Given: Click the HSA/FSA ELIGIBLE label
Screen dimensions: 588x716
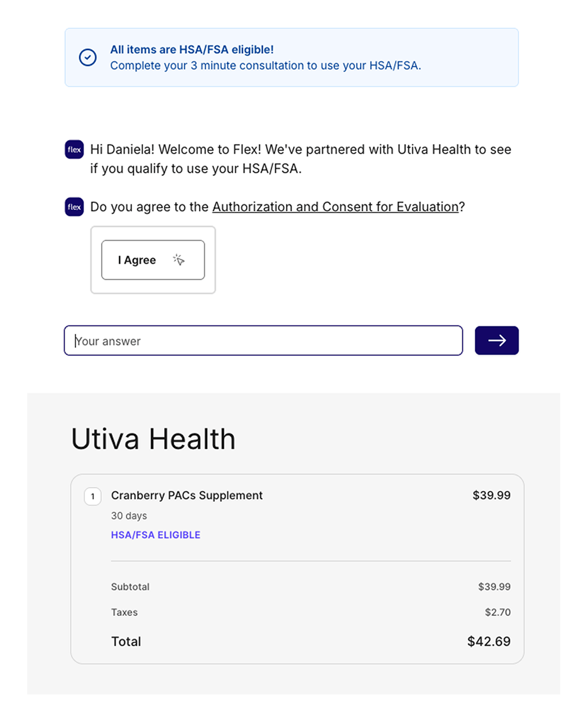Looking at the screenshot, I should tap(156, 535).
